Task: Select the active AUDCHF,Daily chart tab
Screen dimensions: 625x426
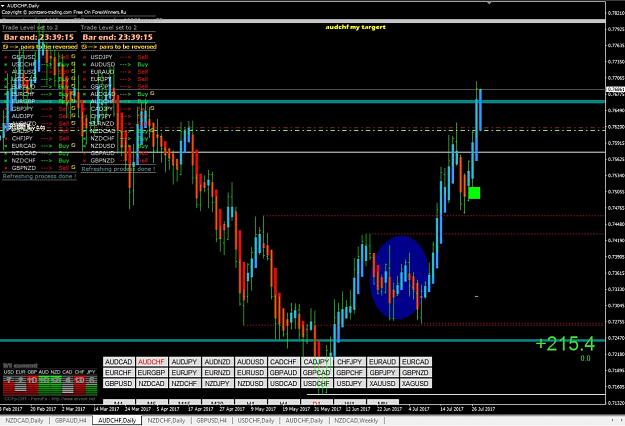Action: (117, 420)
